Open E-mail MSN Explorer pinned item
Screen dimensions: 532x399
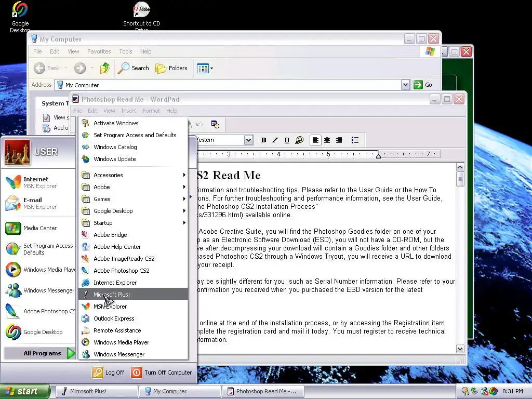click(x=39, y=203)
